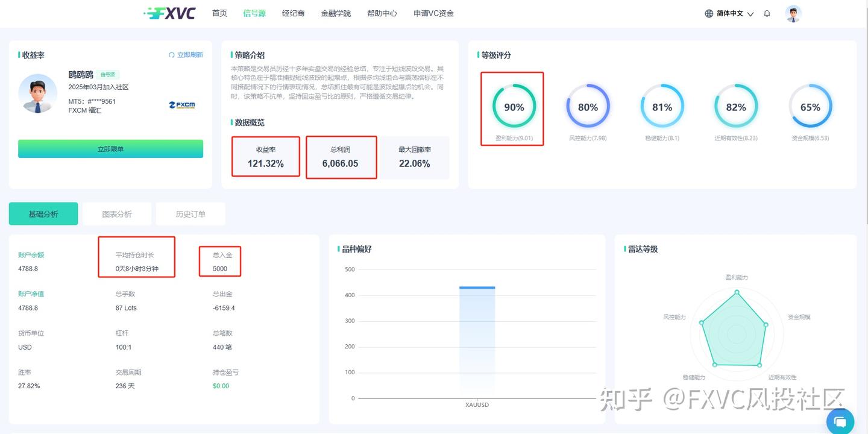Click the trader name 鸥鸥鸥
Viewport: 868px width, 434px height.
(81, 75)
